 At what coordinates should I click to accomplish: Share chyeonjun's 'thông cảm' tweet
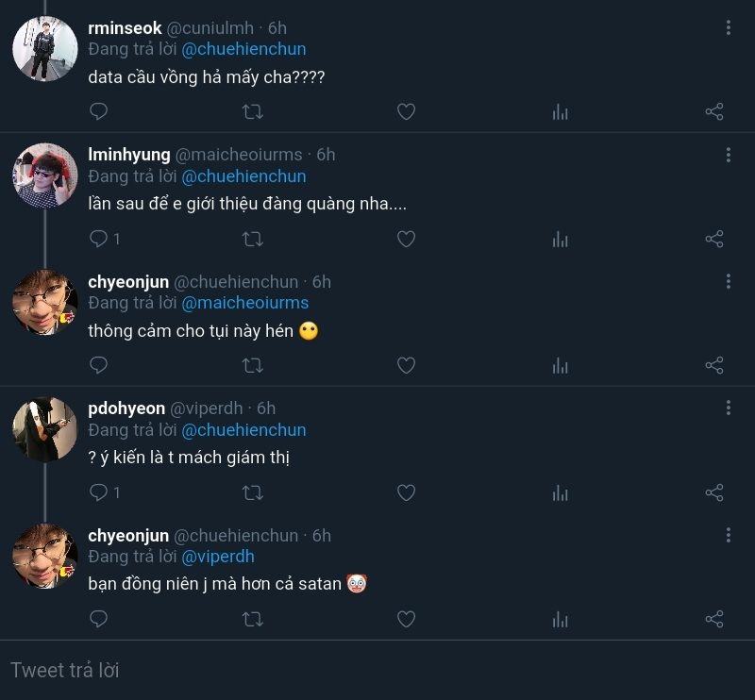[x=714, y=365]
